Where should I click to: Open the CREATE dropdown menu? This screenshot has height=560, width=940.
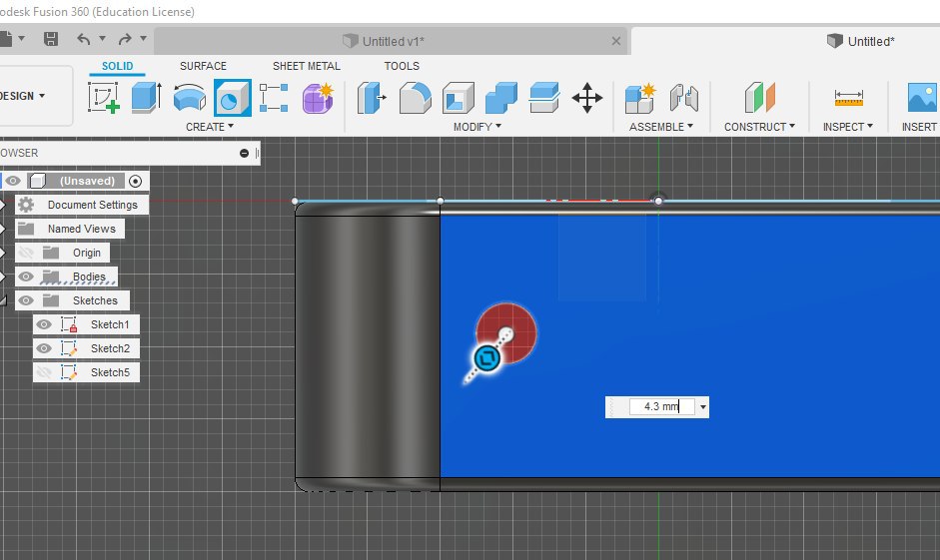(210, 127)
